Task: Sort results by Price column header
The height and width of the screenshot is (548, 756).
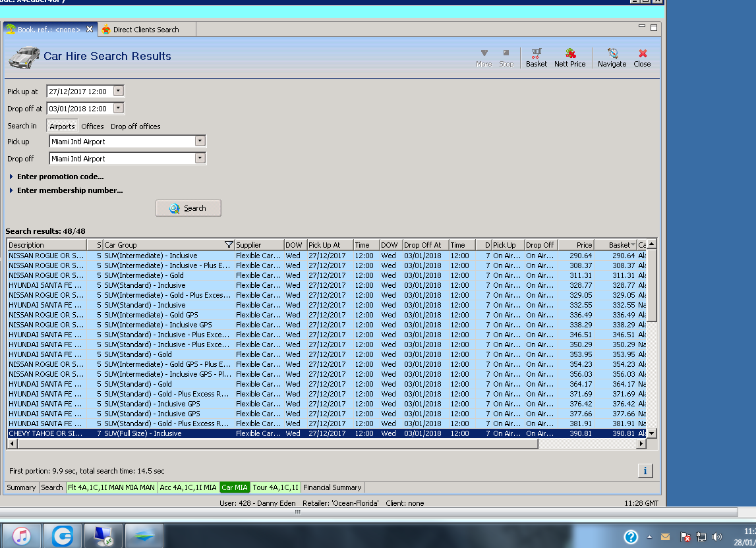Action: (575, 245)
